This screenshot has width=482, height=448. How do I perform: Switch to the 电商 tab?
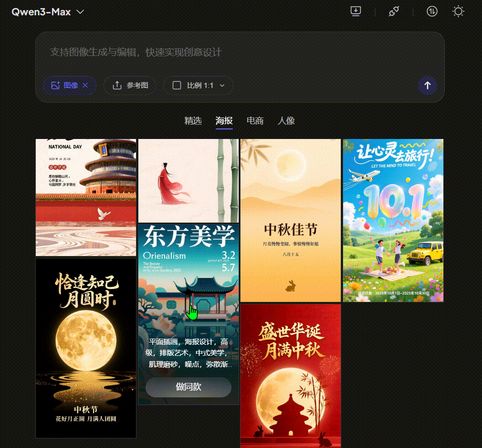pyautogui.click(x=255, y=121)
